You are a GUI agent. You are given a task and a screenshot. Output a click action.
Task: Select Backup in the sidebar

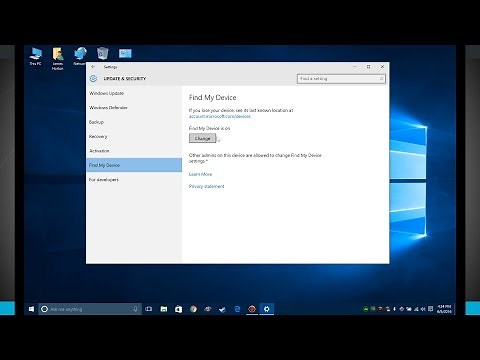click(134, 122)
